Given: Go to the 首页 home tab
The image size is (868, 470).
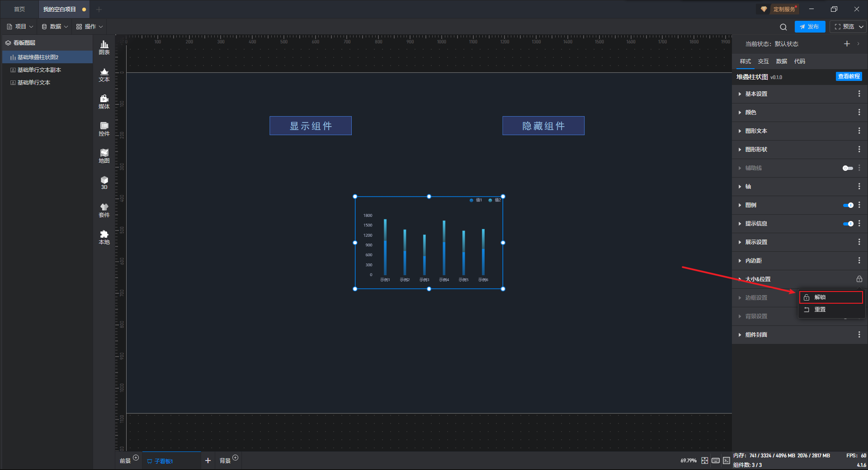Looking at the screenshot, I should coord(19,9).
